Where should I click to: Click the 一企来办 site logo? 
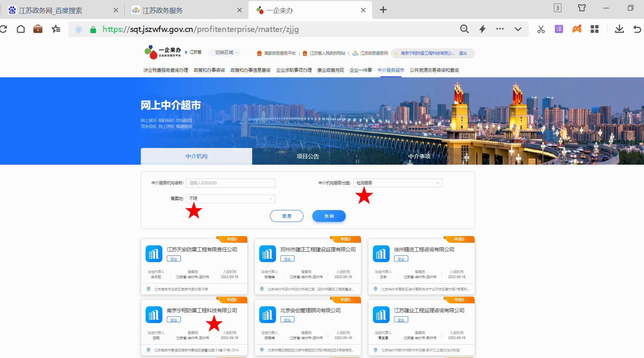(163, 52)
